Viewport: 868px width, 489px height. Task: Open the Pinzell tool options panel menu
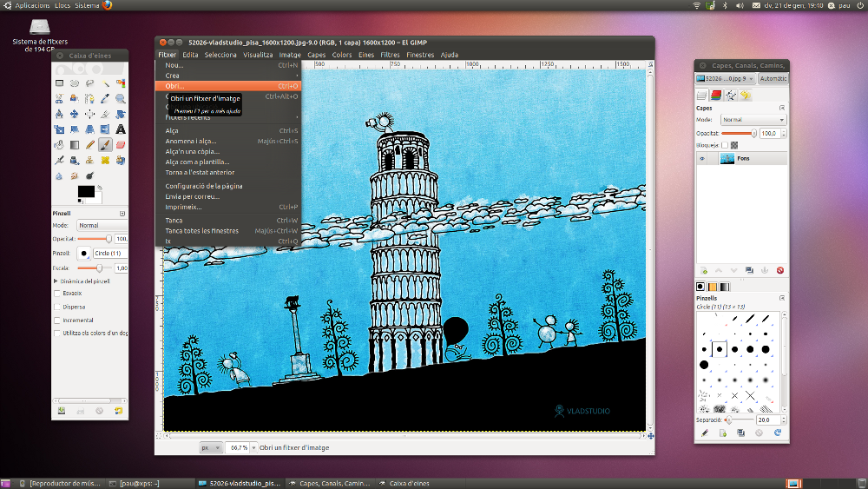tap(122, 213)
